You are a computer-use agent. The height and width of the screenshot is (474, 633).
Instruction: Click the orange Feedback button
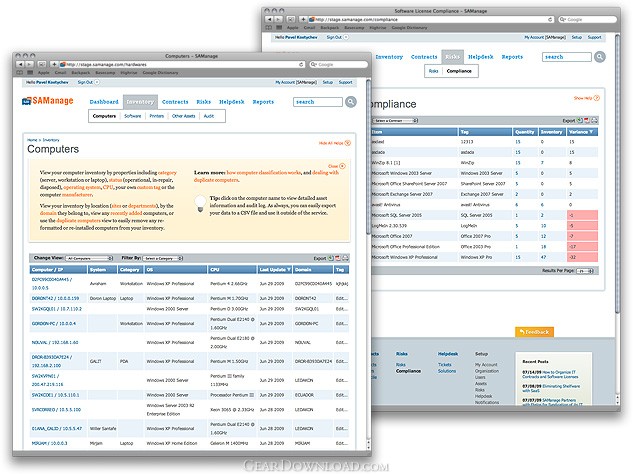534,332
